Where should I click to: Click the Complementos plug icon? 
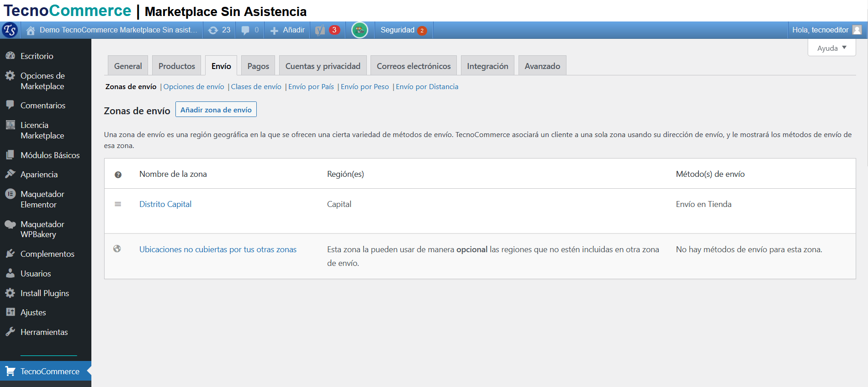pos(10,254)
